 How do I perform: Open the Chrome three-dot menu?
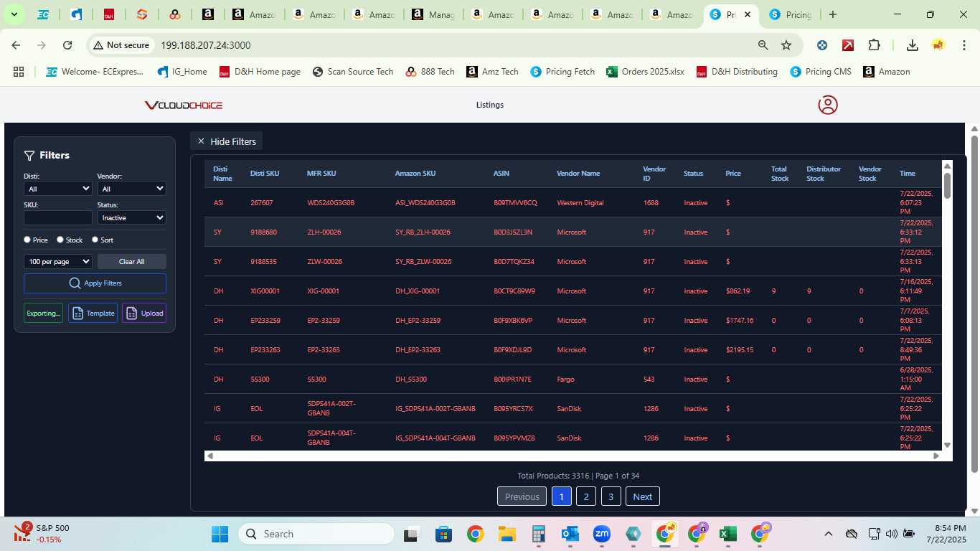[x=963, y=45]
